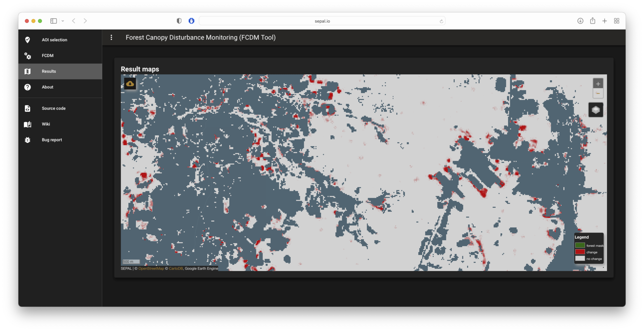
Task: Toggle the Safari sidebar button
Action: click(x=54, y=21)
